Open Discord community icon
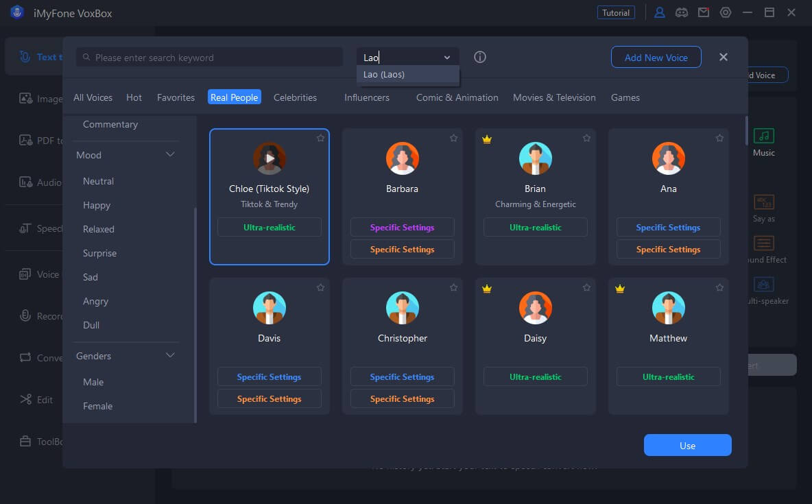812x504 pixels. pyautogui.click(x=682, y=12)
